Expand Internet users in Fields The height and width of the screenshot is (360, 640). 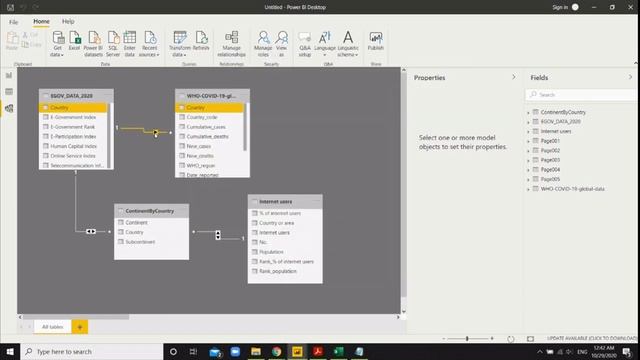coord(528,131)
